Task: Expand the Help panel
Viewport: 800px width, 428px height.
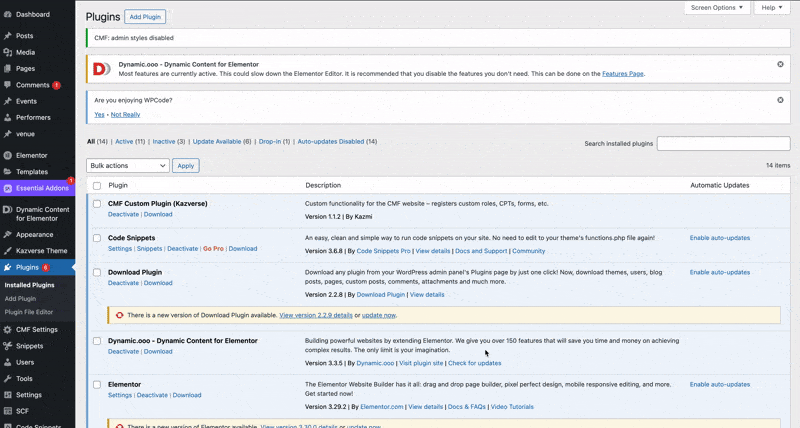Action: 773,8
